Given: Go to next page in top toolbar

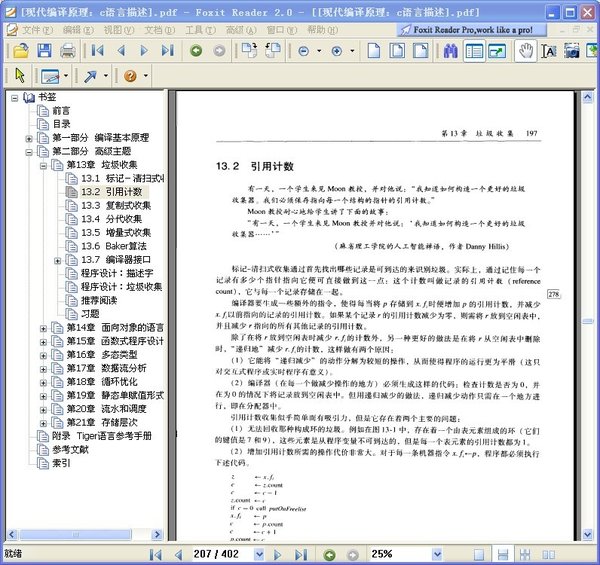Looking at the screenshot, I should [144, 50].
